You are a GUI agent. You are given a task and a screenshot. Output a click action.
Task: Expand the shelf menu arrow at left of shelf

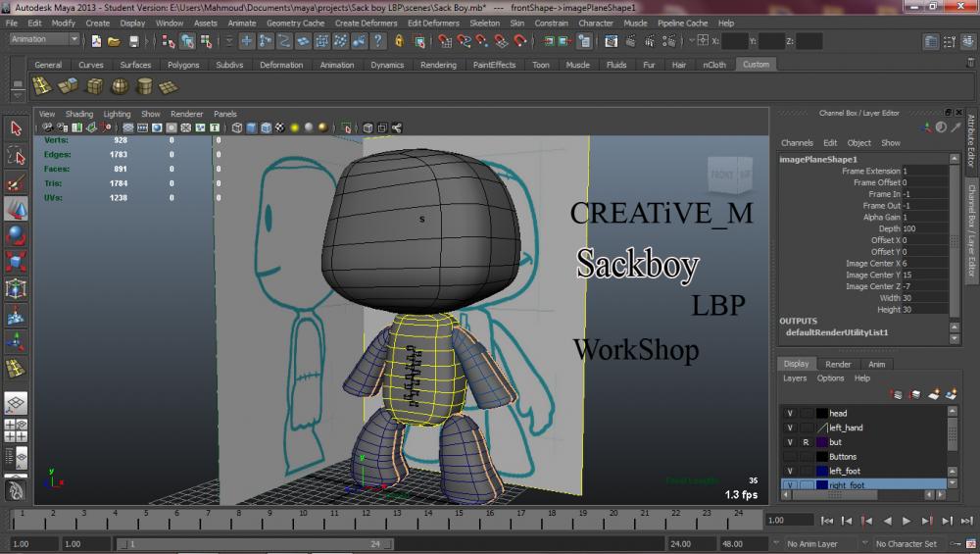click(18, 97)
